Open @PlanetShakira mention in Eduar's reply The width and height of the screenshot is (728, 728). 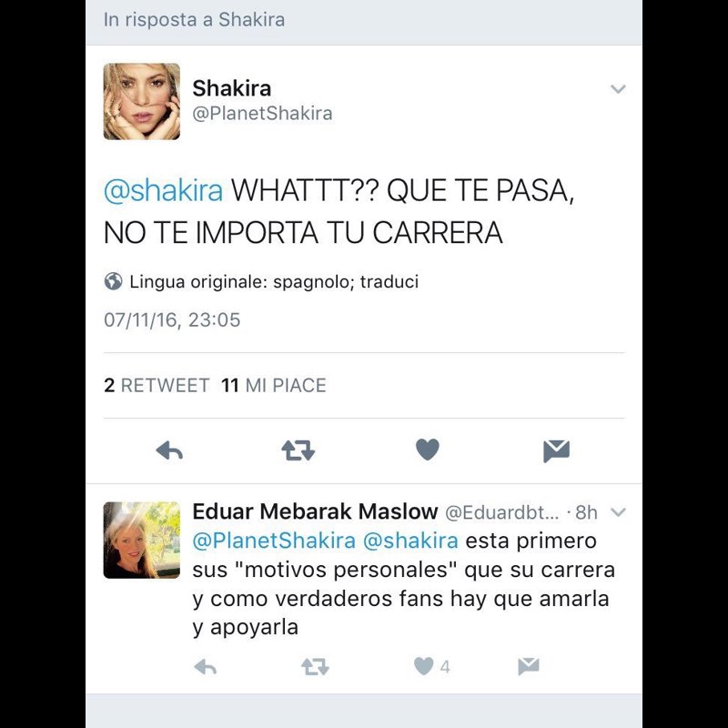point(274,541)
